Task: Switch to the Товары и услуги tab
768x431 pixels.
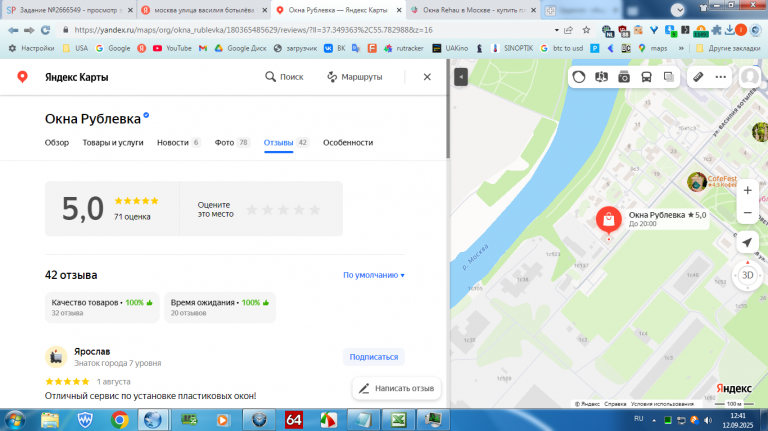Action: pos(113,143)
